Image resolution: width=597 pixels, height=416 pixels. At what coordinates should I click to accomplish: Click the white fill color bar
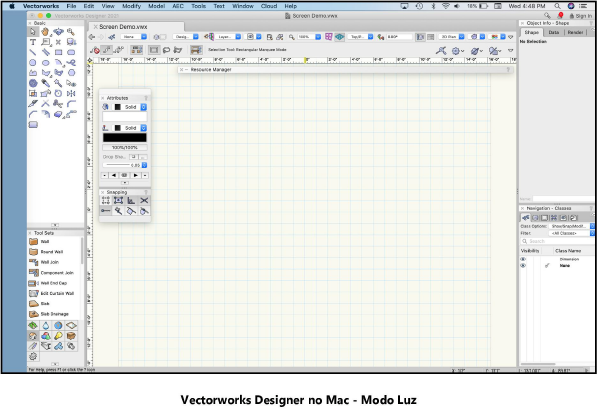click(125, 117)
